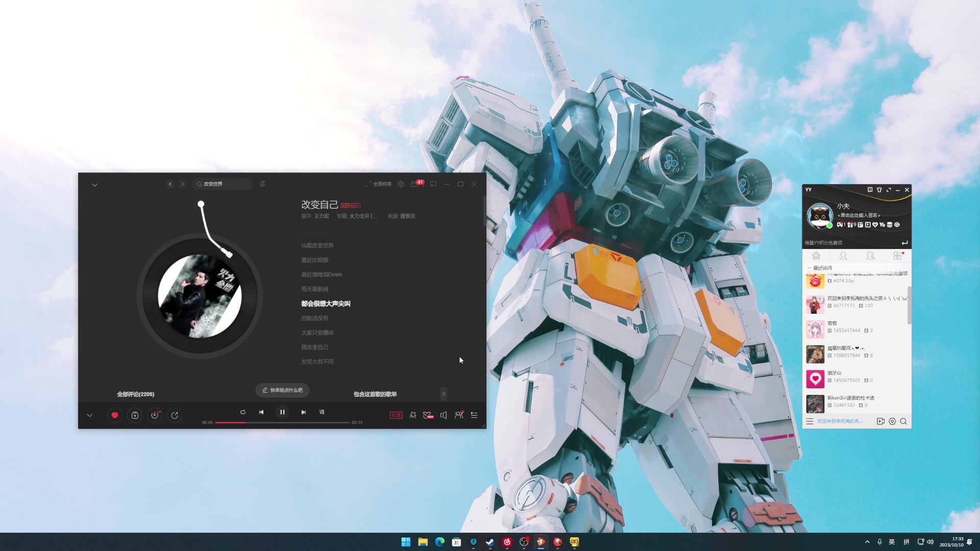Open 包含这首歌的歌单 section

click(x=375, y=394)
